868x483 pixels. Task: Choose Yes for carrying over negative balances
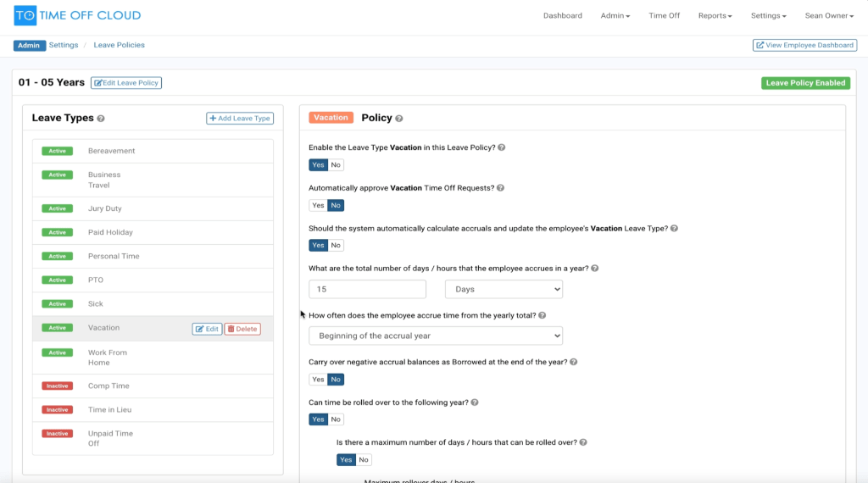[x=318, y=380]
